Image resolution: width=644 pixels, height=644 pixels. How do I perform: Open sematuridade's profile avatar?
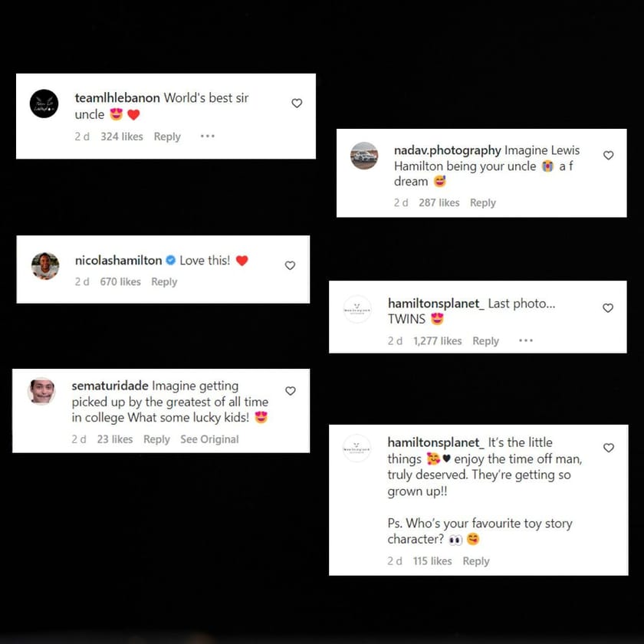click(x=41, y=391)
